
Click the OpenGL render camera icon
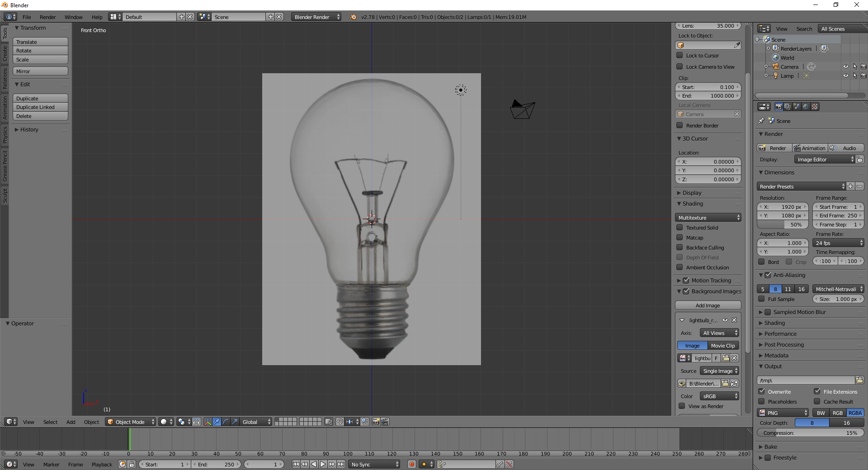376,422
